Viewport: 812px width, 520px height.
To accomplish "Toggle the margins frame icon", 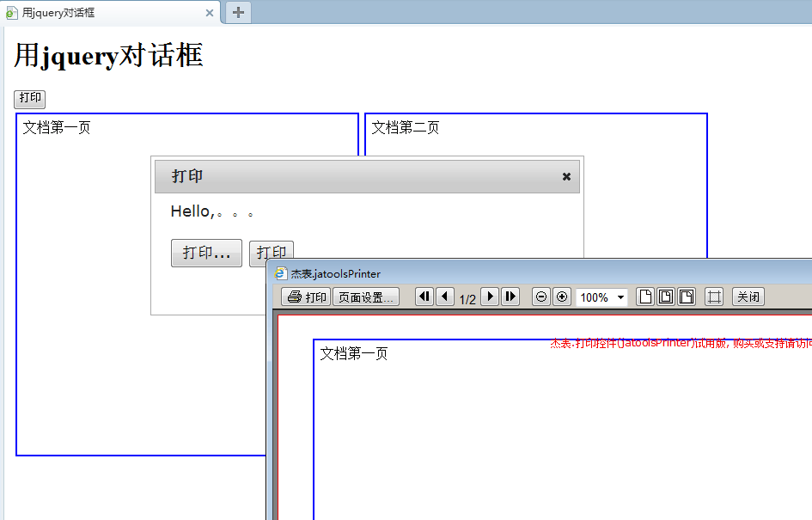I will point(714,297).
